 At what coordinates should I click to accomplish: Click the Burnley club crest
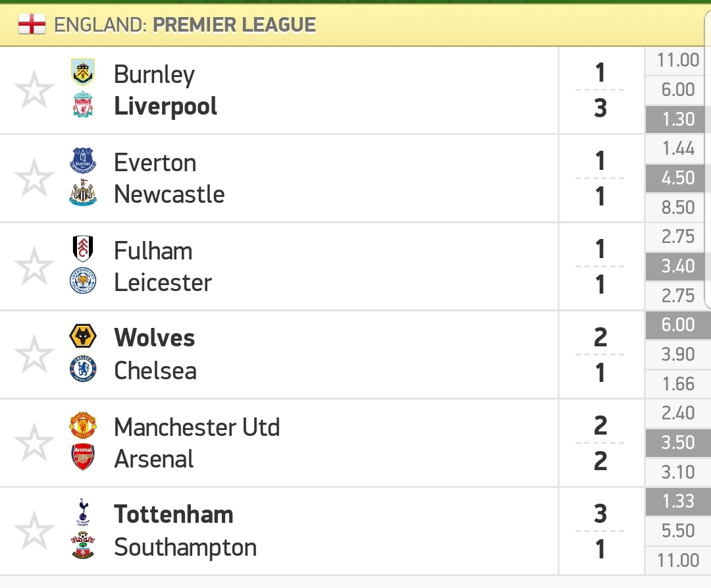click(x=83, y=72)
